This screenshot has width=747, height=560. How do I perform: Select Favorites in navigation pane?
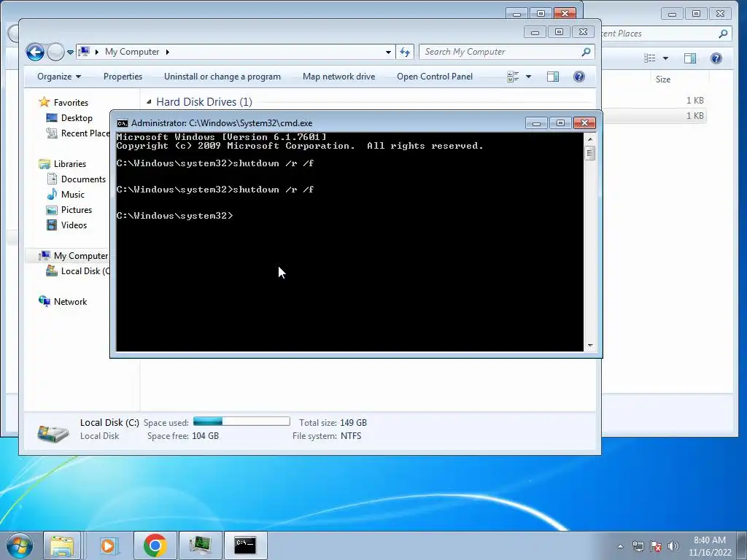coord(63,102)
